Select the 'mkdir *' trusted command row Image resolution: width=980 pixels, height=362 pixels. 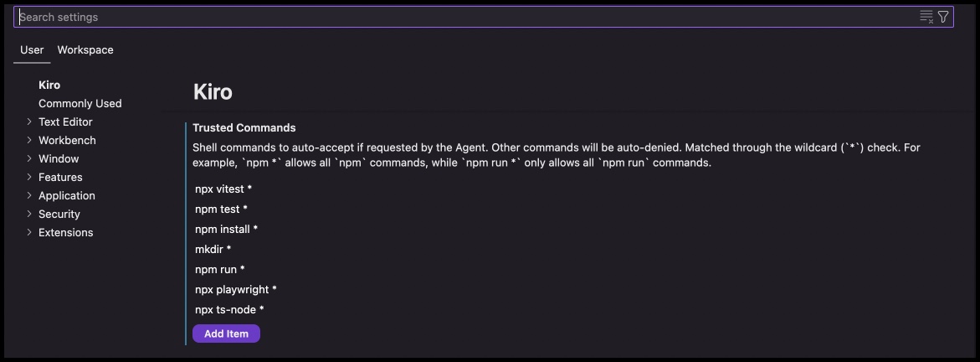click(x=213, y=249)
